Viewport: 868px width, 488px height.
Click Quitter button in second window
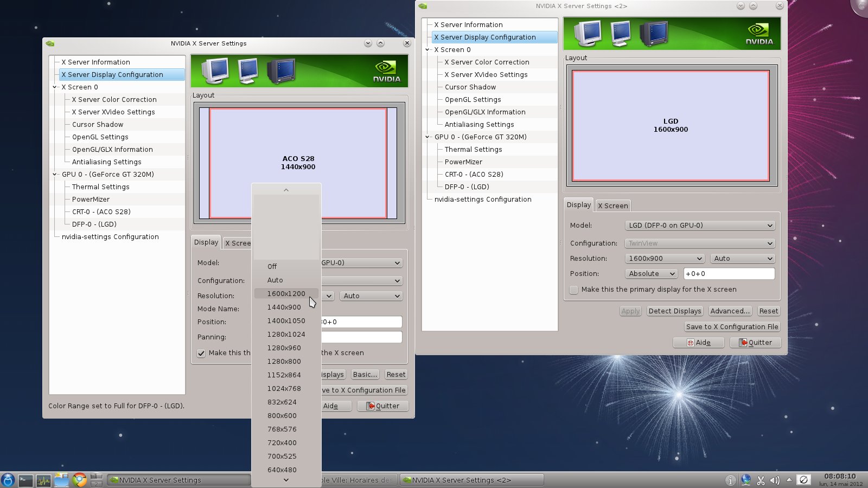755,343
